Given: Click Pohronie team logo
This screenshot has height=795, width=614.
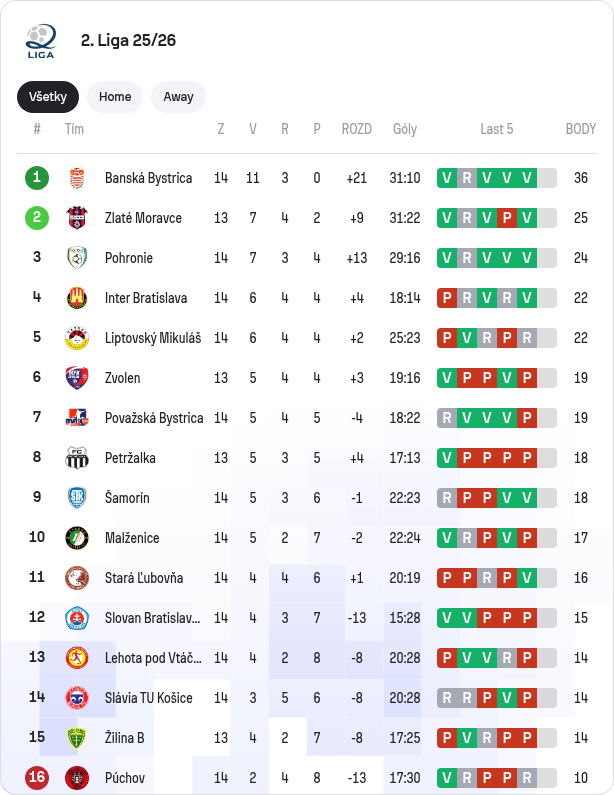Looking at the screenshot, I should click(x=77, y=258).
